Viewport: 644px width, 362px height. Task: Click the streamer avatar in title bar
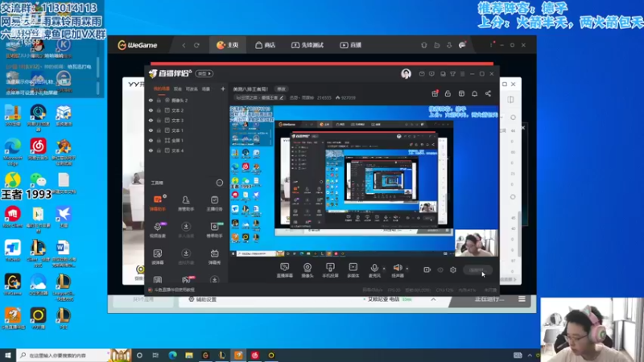tap(406, 74)
